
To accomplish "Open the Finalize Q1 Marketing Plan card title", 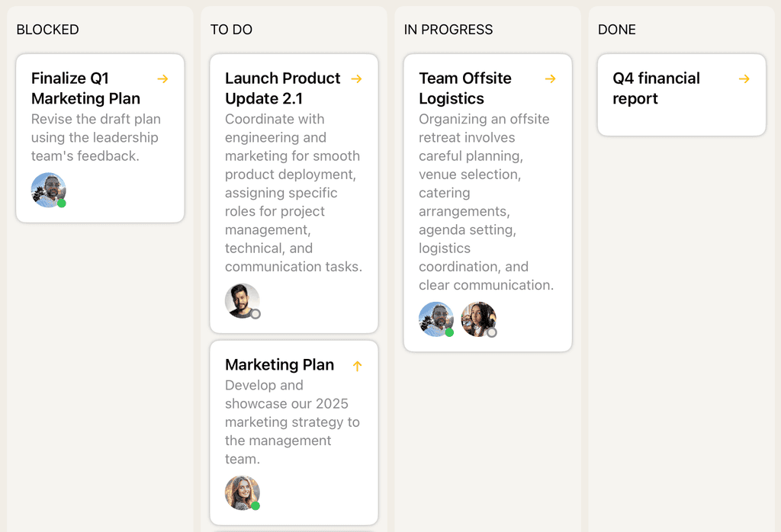I will click(x=85, y=88).
